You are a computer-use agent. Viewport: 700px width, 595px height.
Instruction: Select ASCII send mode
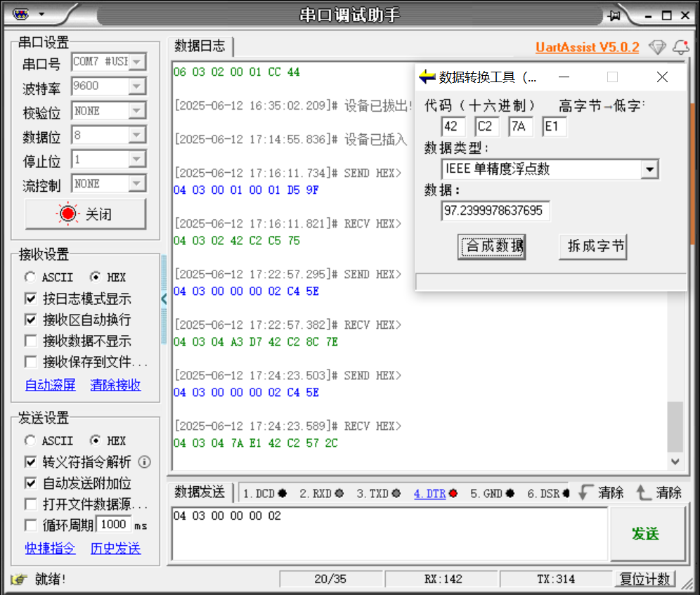click(x=48, y=440)
